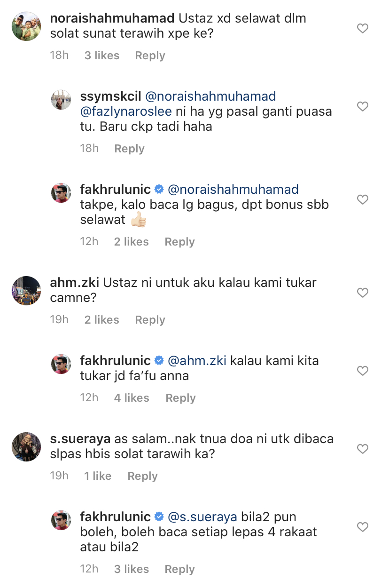Reply to ahm.zki's question
The height and width of the screenshot is (588, 389).
point(150,320)
